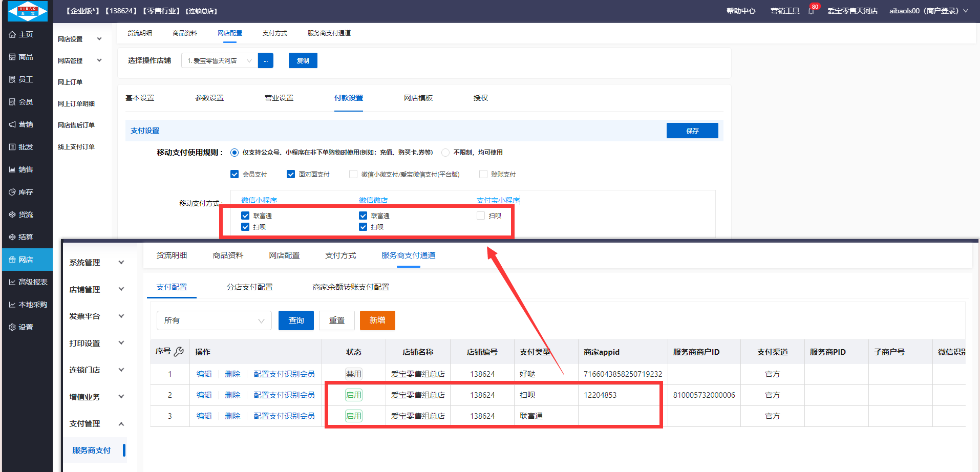Switch to the 分店支付配置 tab
980x472 pixels.
point(249,287)
